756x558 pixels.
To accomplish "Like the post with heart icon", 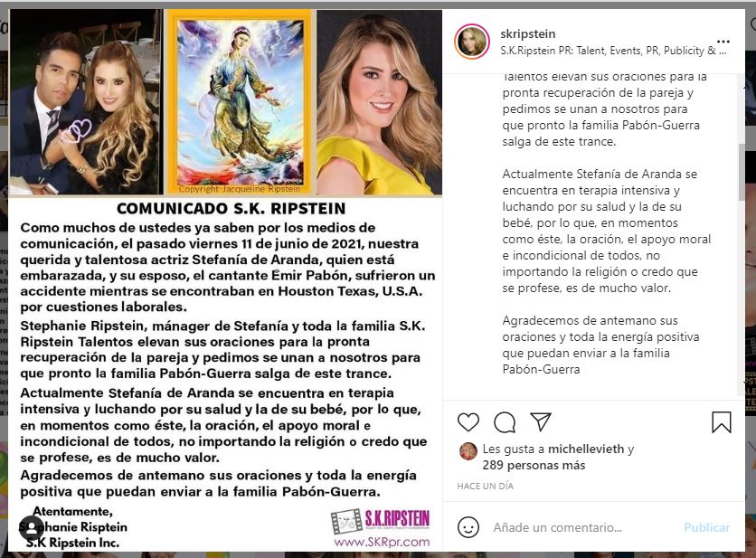I will (468, 422).
